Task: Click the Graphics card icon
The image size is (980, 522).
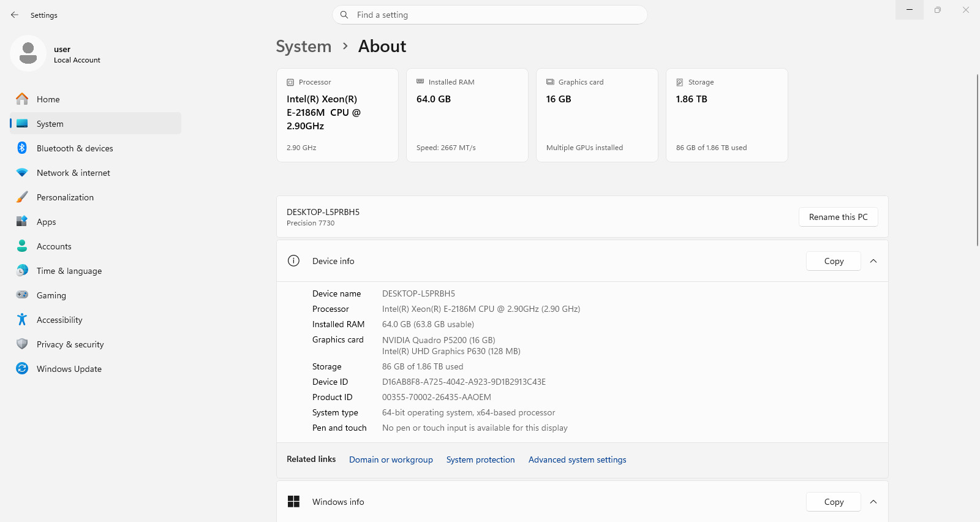Action: click(x=550, y=81)
